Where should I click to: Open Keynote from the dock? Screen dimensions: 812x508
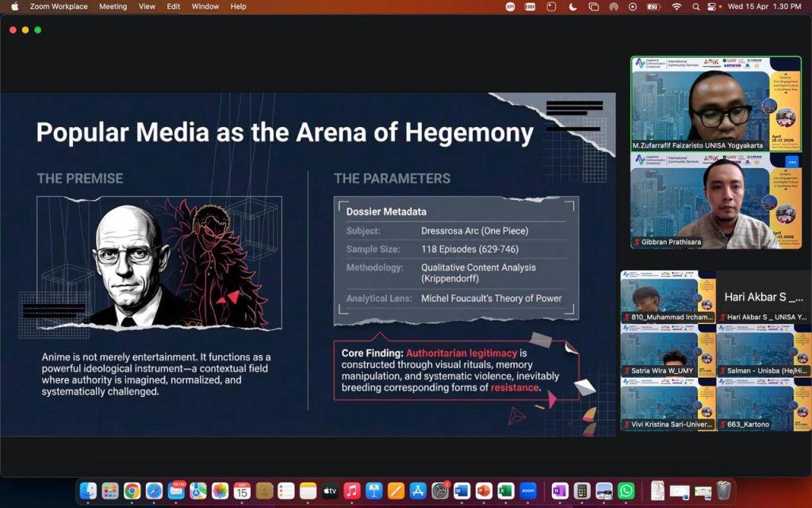coord(374,491)
